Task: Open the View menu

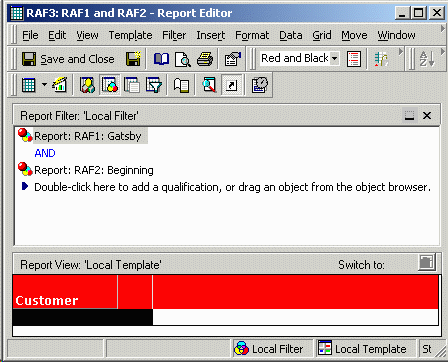Action: pyautogui.click(x=87, y=35)
